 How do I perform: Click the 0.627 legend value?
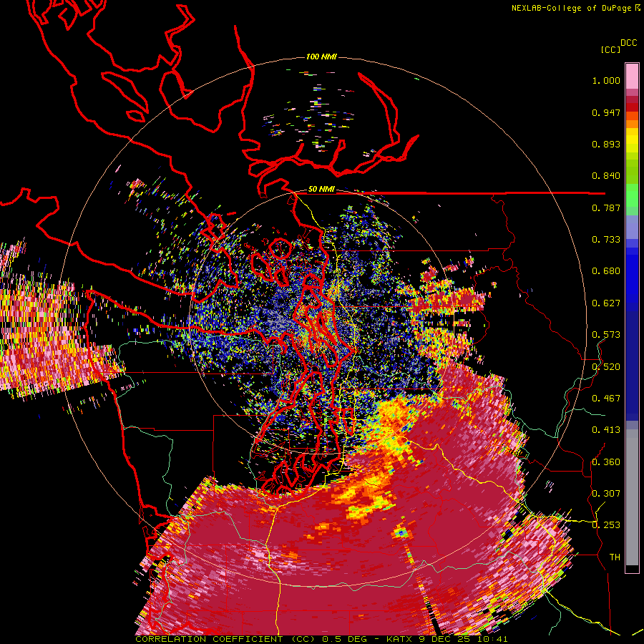pos(606,303)
